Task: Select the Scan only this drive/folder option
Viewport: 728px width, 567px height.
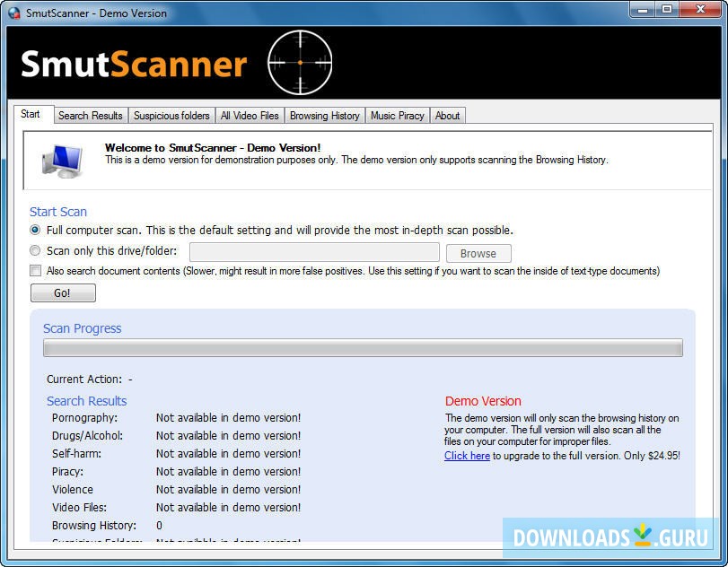Action: click(x=35, y=251)
